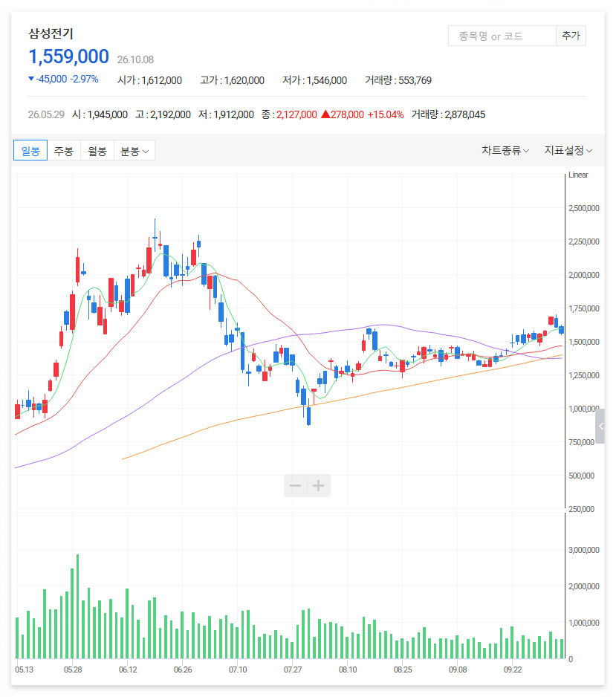Click the 08.25 date axis label
The height and width of the screenshot is (697, 616).
pos(403,670)
